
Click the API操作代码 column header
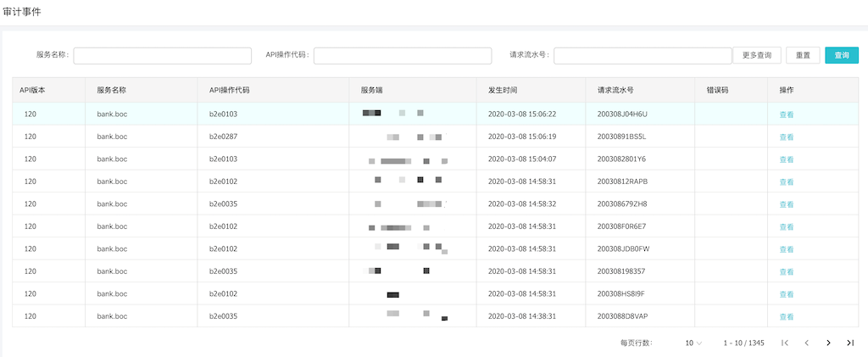[x=229, y=90]
